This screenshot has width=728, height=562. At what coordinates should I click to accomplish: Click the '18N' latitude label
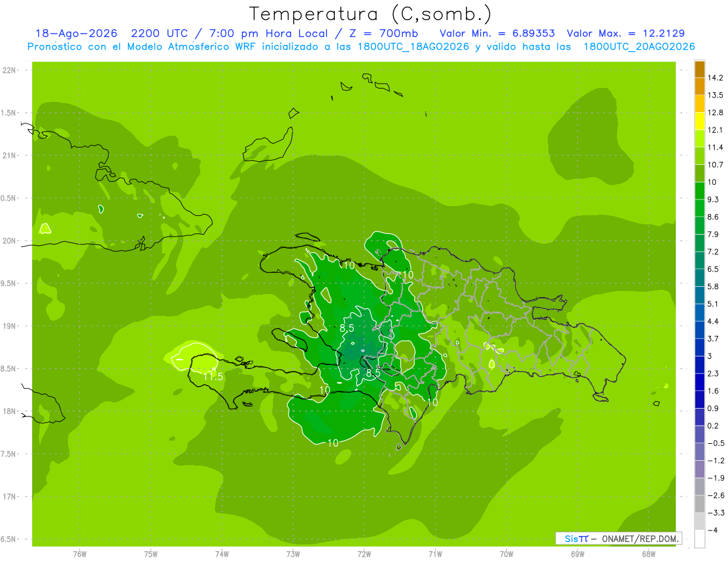coord(8,411)
